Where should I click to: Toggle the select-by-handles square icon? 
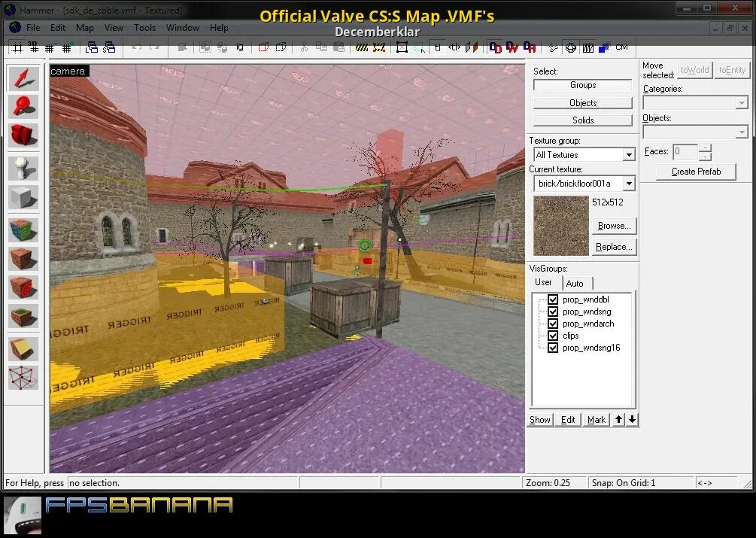pos(402,47)
